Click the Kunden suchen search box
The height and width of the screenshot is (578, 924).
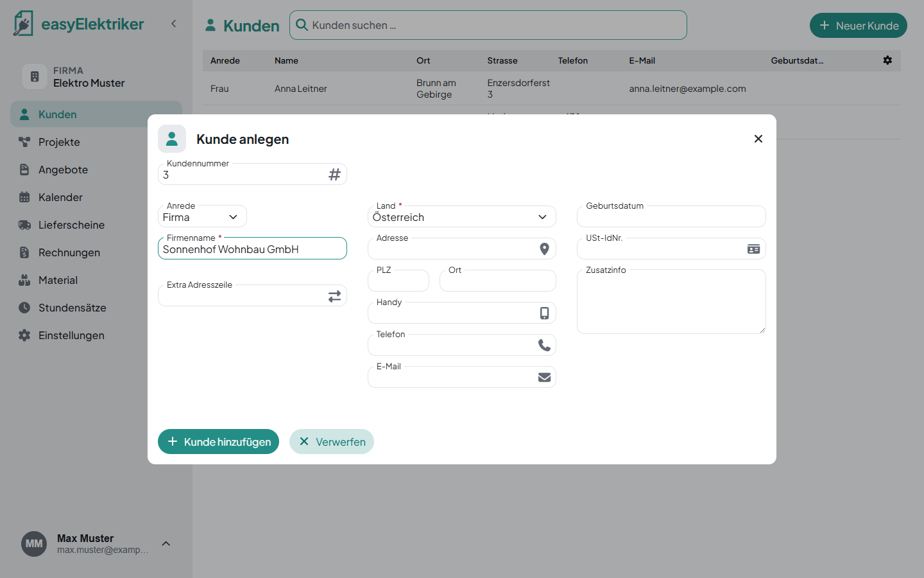488,25
